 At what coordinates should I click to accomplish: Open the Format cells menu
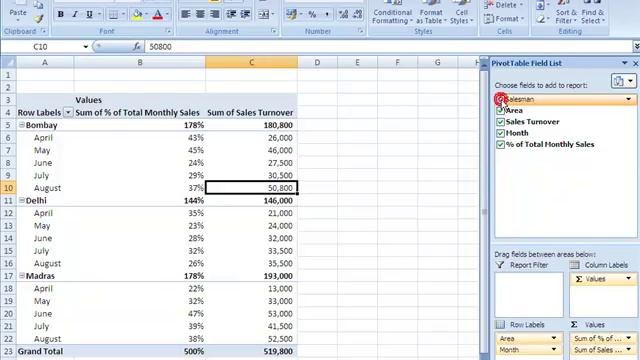click(x=503, y=19)
